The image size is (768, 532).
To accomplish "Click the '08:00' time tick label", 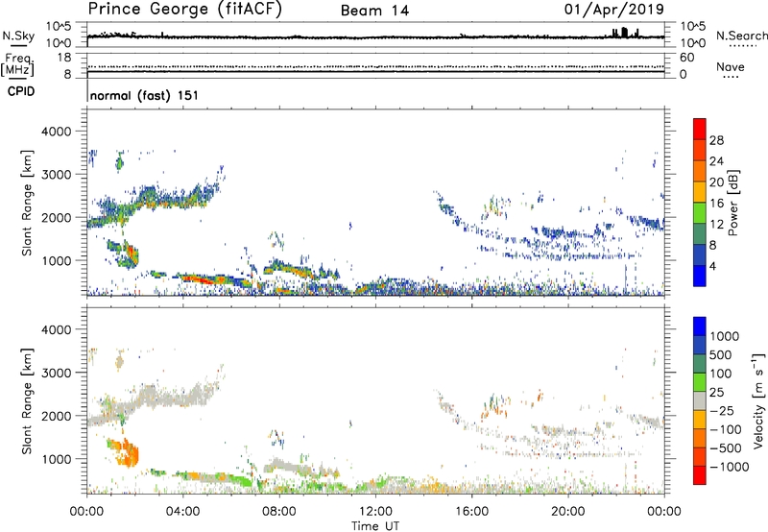I will pyautogui.click(x=279, y=512).
